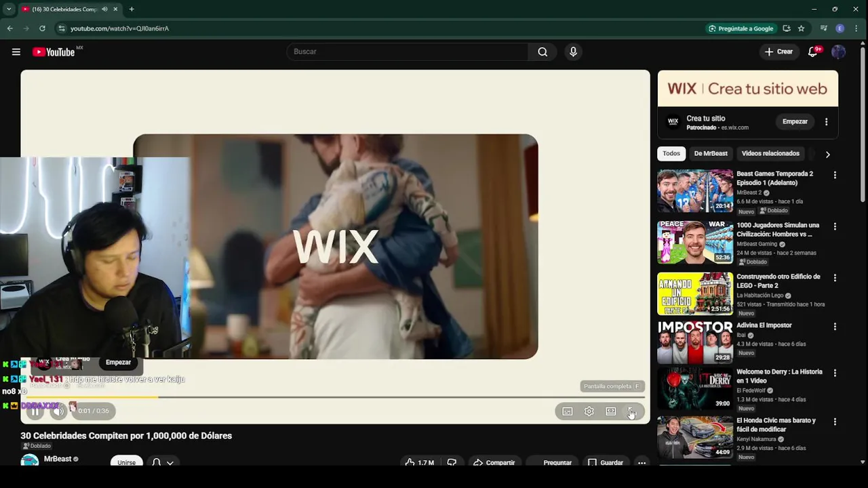Reload the page in browser
Viewport: 868px width, 488px height.
[42, 28]
